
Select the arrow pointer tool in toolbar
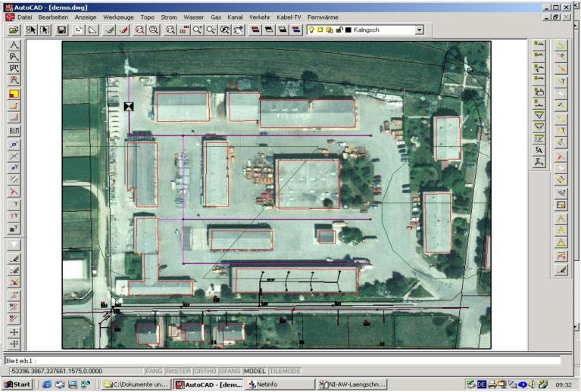click(44, 30)
